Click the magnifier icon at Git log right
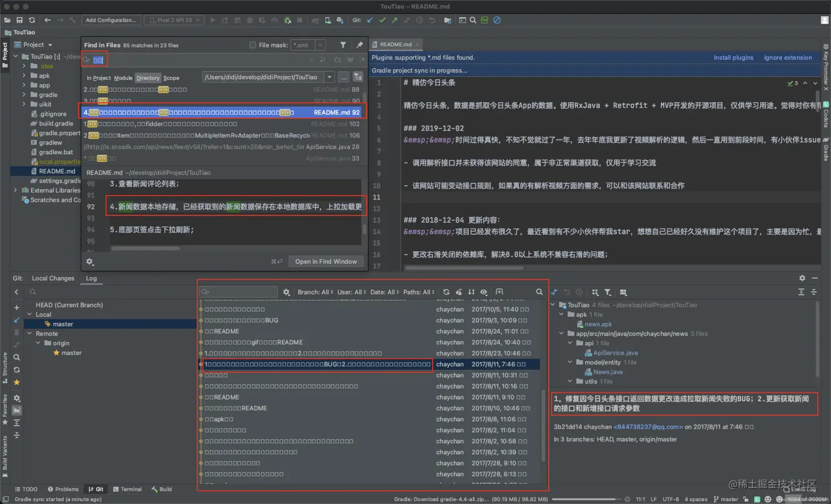 (539, 292)
